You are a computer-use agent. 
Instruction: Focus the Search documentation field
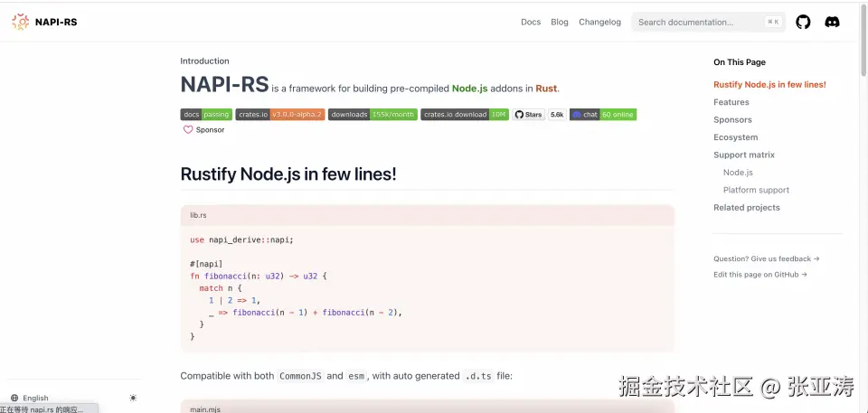(708, 23)
